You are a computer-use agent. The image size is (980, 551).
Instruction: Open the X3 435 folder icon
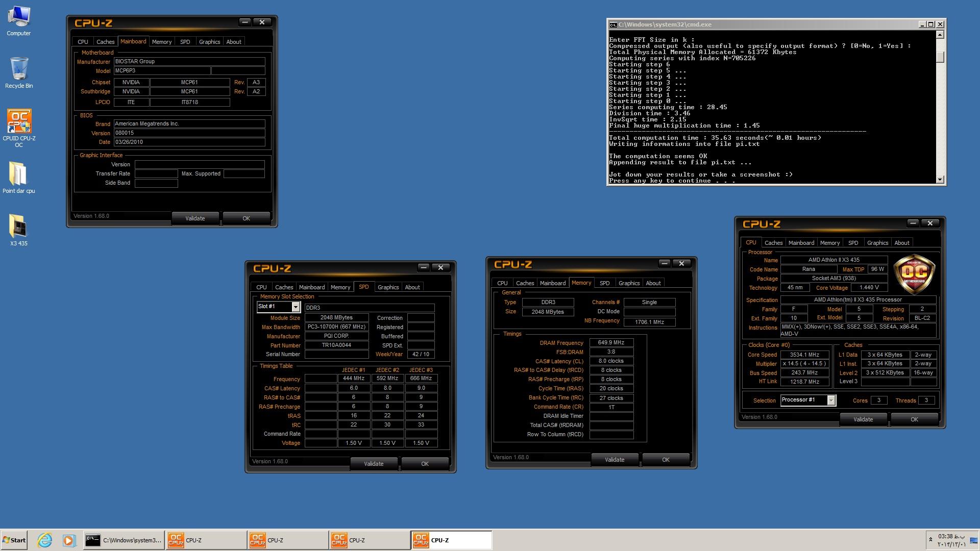pyautogui.click(x=19, y=230)
